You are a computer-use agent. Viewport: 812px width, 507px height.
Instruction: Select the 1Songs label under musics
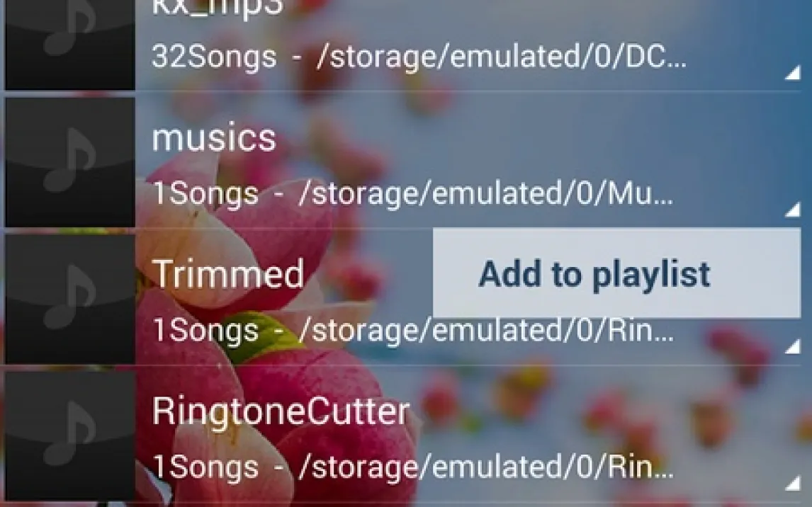(x=205, y=193)
